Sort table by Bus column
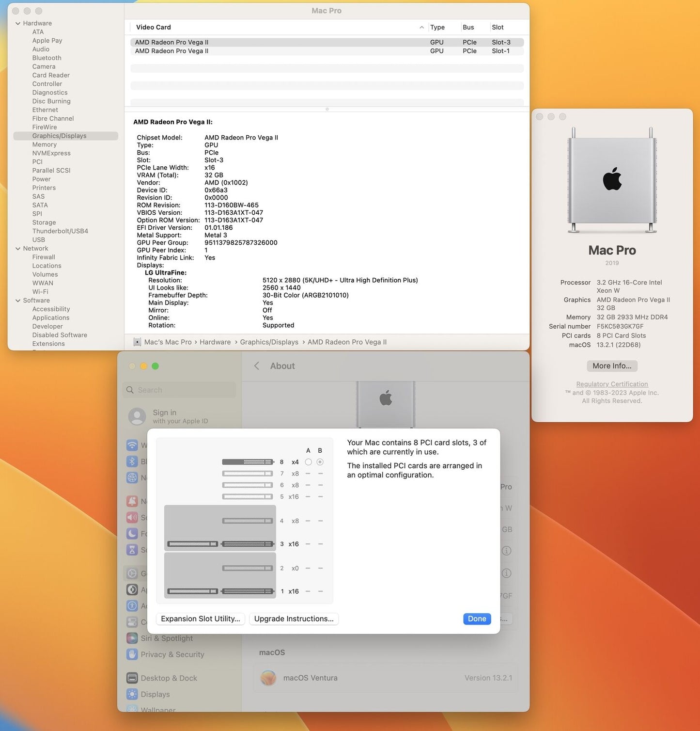The height and width of the screenshot is (731, 700). point(468,28)
